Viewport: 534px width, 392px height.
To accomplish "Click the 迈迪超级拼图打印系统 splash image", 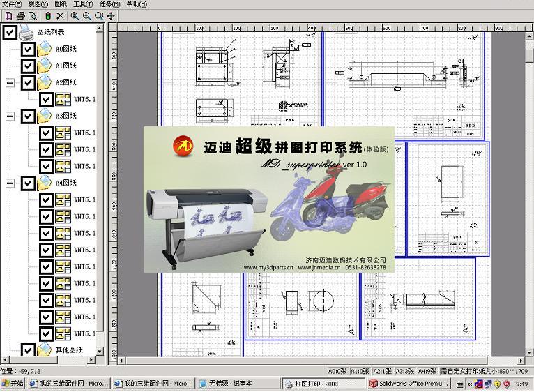I will click(x=268, y=199).
